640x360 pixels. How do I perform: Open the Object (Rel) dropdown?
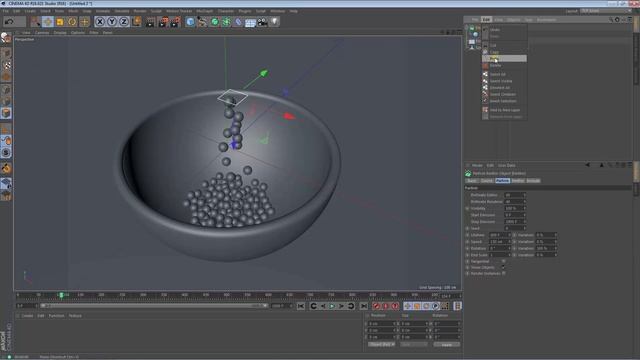pos(381,345)
